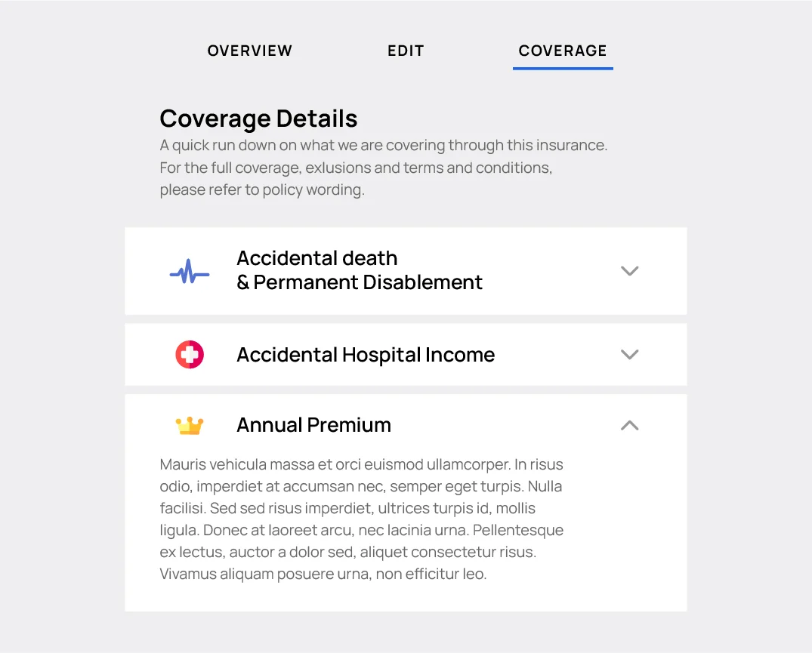
Task: Click the 'Accidental death' title line
Action: (317, 258)
